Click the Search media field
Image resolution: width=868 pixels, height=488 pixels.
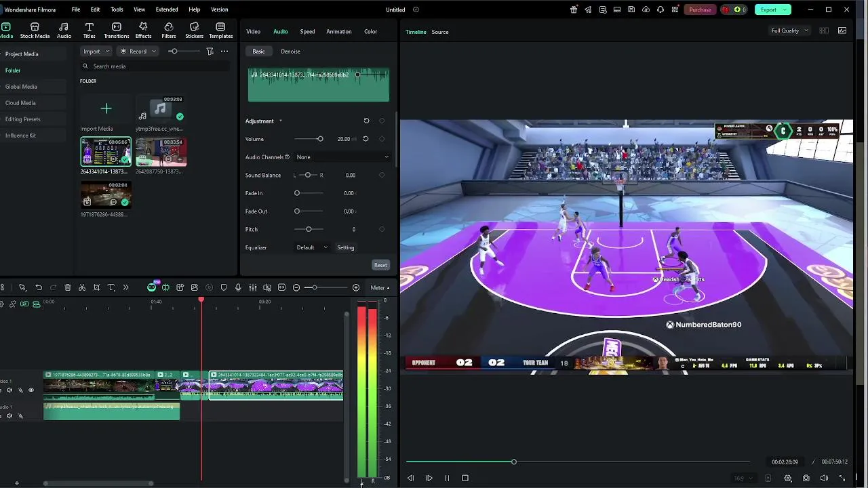coord(155,66)
